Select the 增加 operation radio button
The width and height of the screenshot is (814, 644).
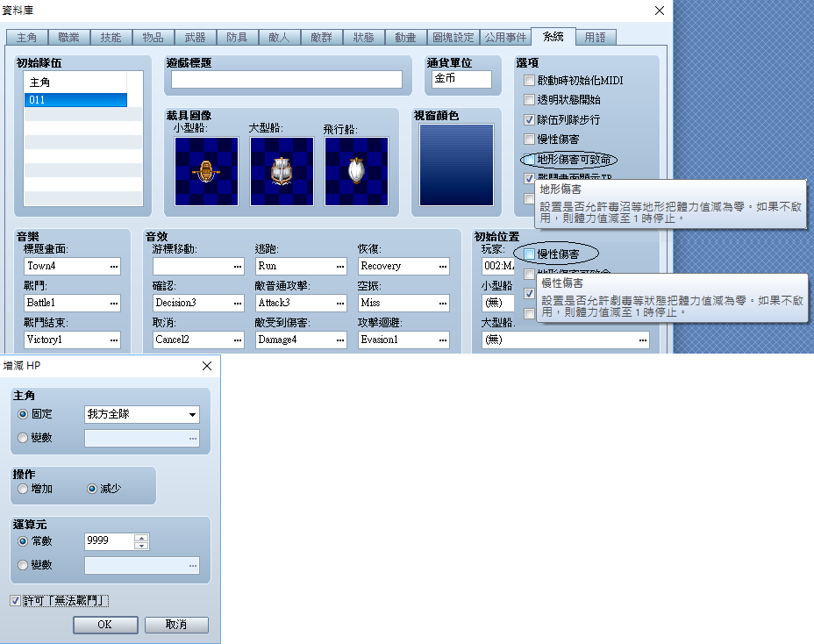point(23,489)
